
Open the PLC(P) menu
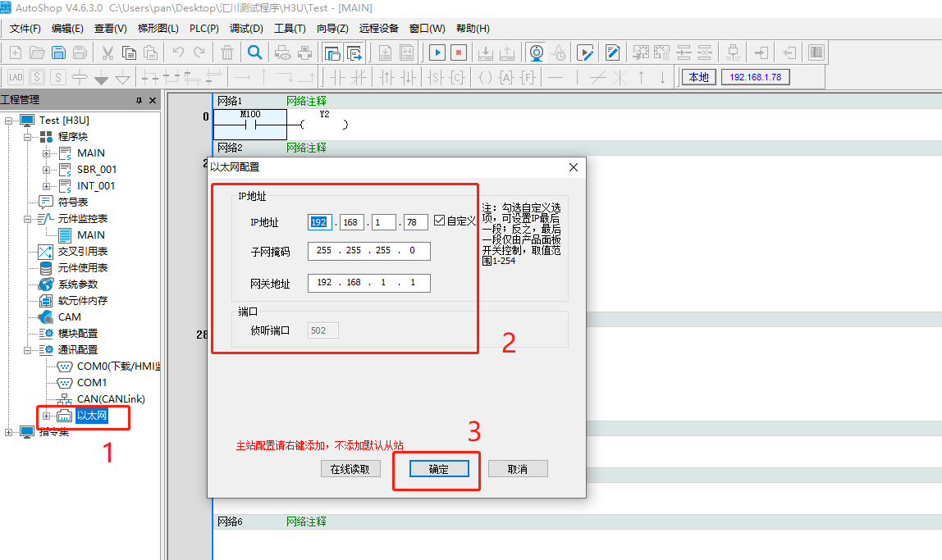click(x=204, y=28)
